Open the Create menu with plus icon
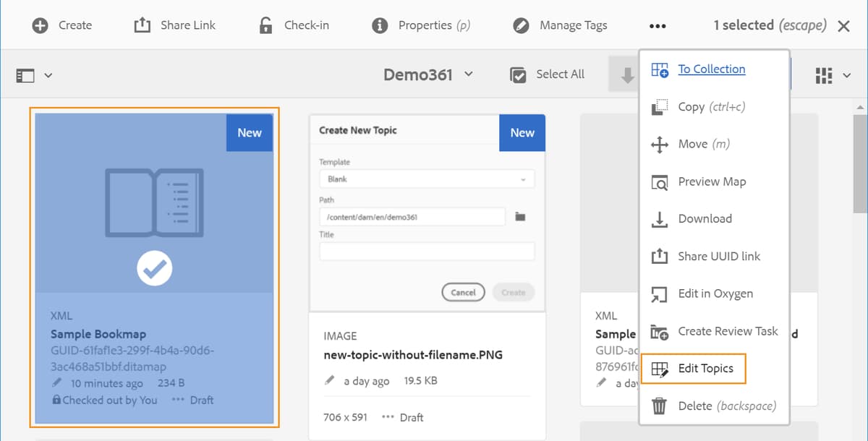868x441 pixels. click(40, 25)
